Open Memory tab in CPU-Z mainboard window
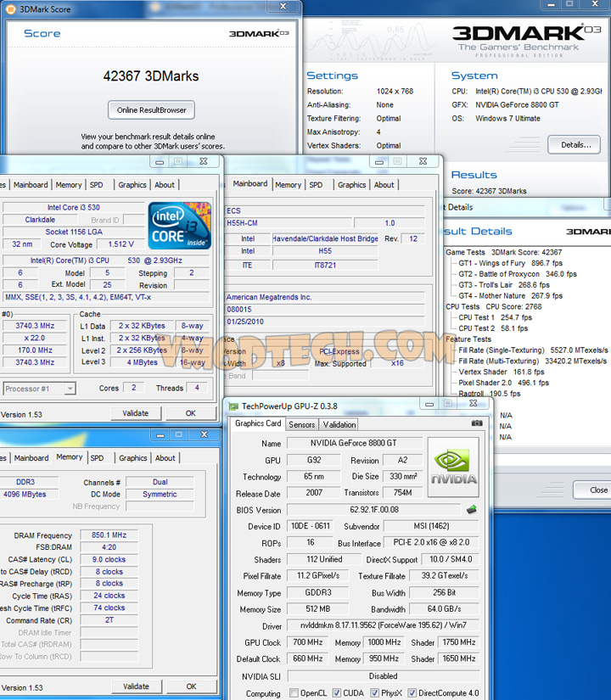Image resolution: width=611 pixels, height=700 pixels. coord(288,185)
